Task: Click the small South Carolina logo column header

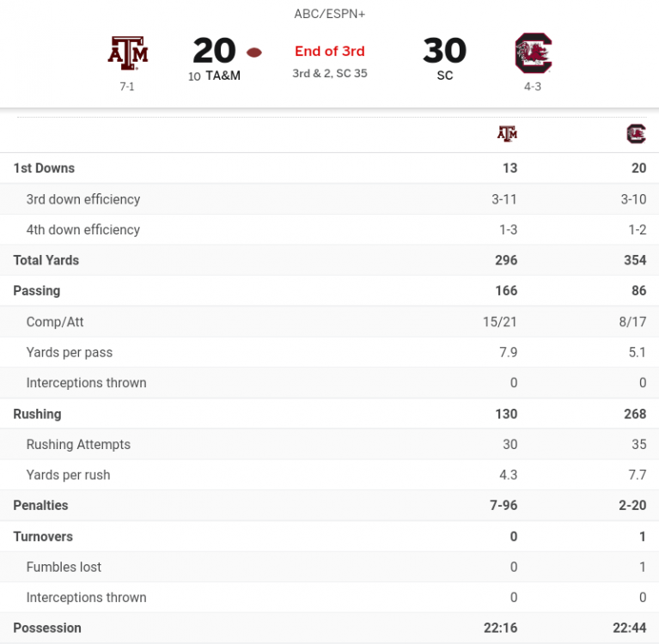Action: 636,134
